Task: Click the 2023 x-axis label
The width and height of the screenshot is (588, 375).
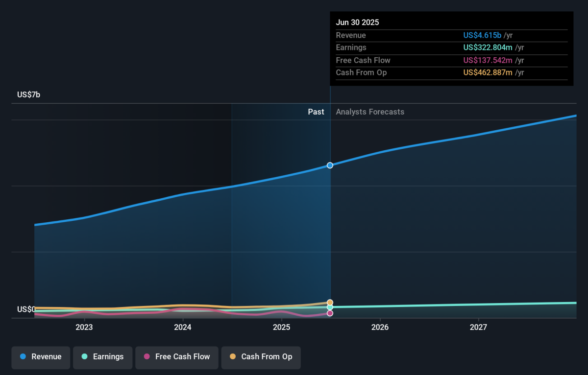Action: click(x=84, y=327)
